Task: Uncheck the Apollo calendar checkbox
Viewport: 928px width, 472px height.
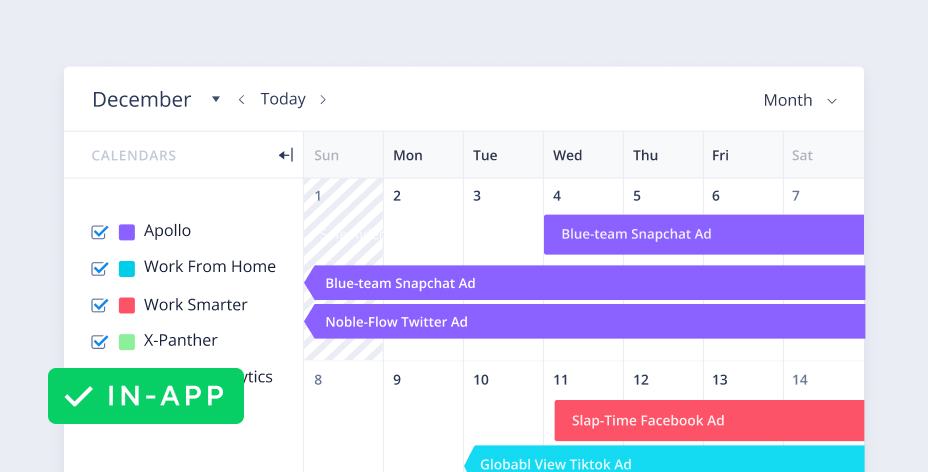Action: 99,232
